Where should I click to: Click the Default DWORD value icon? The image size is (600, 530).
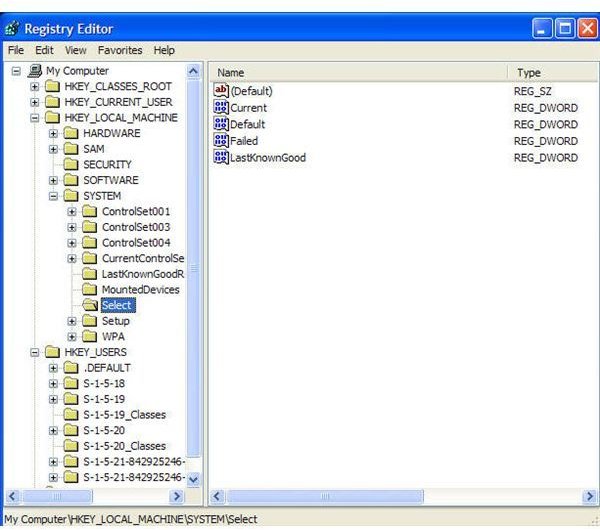pyautogui.click(x=221, y=124)
